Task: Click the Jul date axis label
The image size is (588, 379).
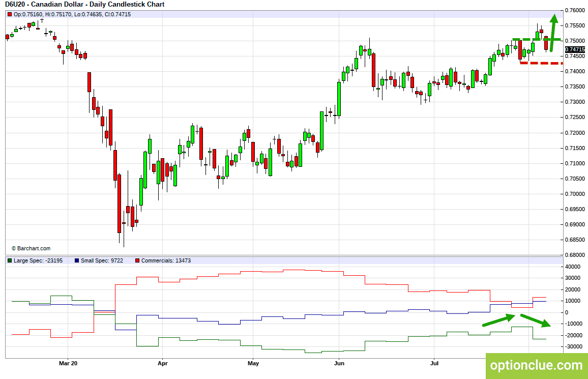Action: tap(434, 363)
